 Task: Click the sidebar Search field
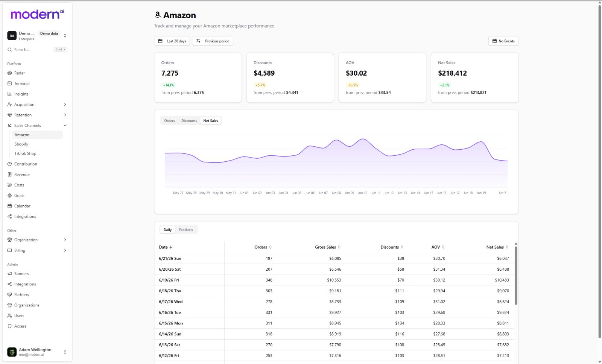pyautogui.click(x=37, y=50)
